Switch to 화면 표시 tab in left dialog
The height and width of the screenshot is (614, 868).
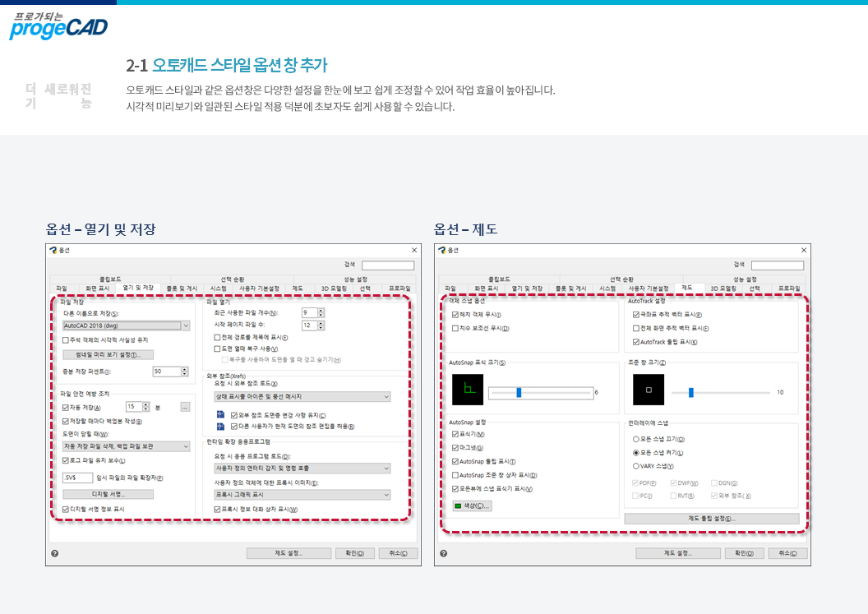[x=98, y=289]
